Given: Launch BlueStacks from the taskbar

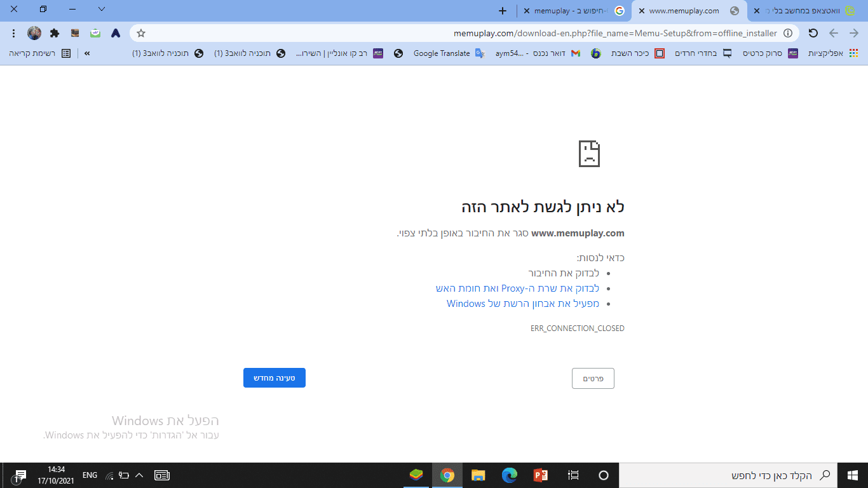Looking at the screenshot, I should pyautogui.click(x=416, y=475).
